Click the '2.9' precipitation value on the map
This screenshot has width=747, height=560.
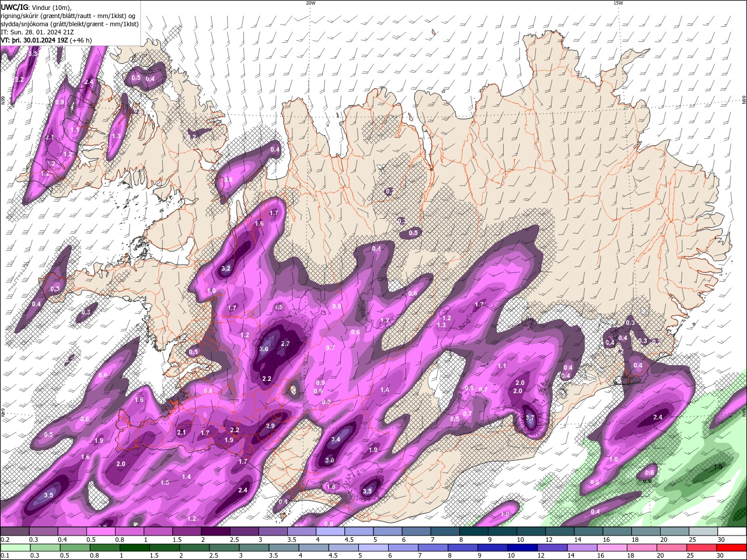point(270,426)
